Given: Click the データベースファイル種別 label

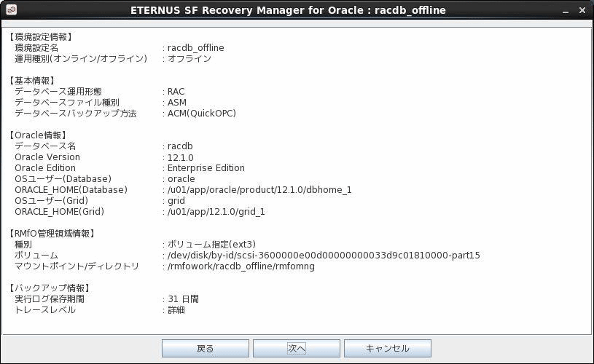Looking at the screenshot, I should (66, 103).
